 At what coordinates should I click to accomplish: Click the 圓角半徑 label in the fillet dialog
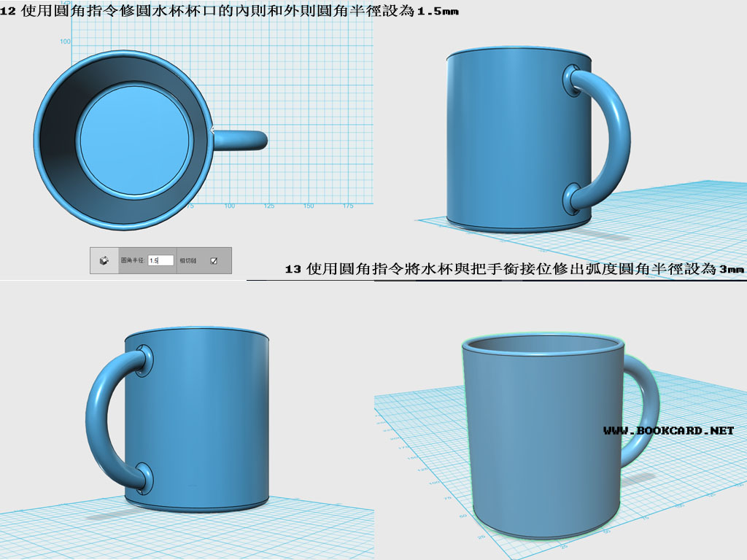131,260
